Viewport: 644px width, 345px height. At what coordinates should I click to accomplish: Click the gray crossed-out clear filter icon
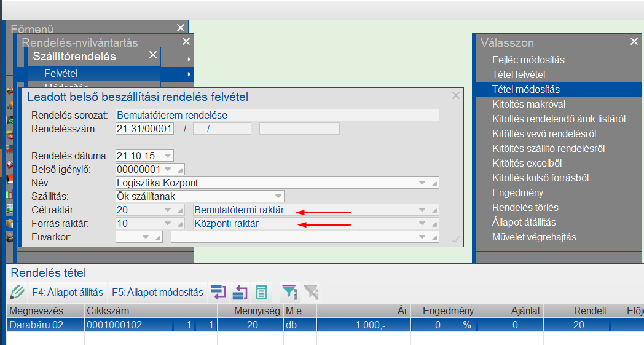312,292
